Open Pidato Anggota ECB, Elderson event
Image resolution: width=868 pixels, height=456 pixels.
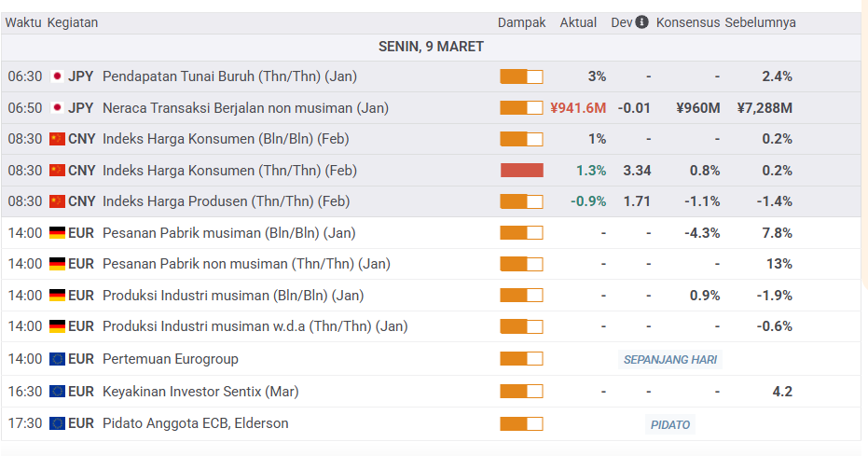coord(195,423)
